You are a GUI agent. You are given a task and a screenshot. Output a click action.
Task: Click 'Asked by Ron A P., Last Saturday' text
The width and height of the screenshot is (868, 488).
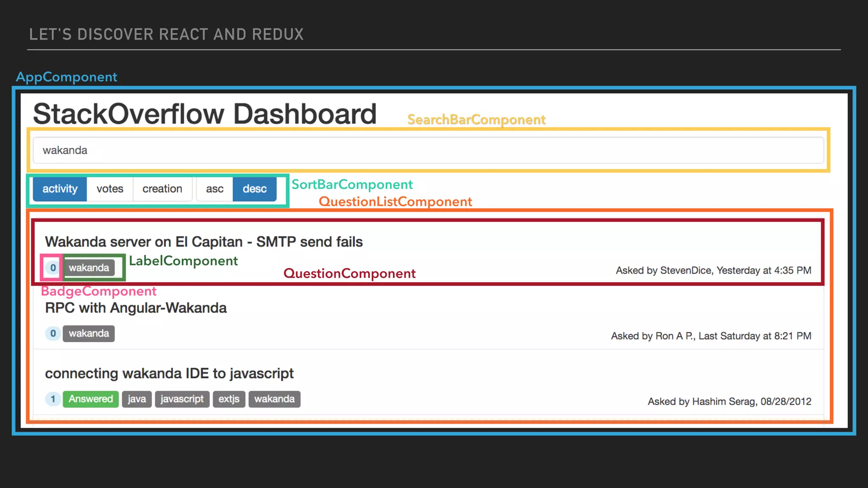pyautogui.click(x=711, y=336)
